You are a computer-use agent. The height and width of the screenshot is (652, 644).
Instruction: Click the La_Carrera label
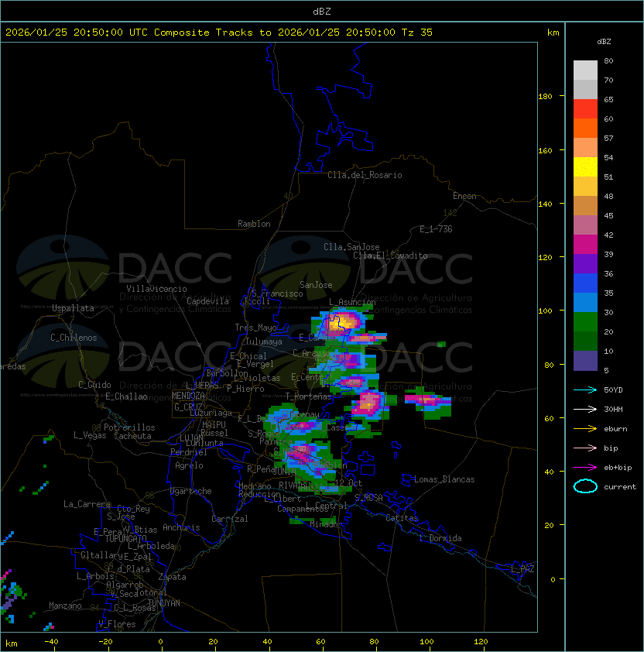tap(87, 504)
